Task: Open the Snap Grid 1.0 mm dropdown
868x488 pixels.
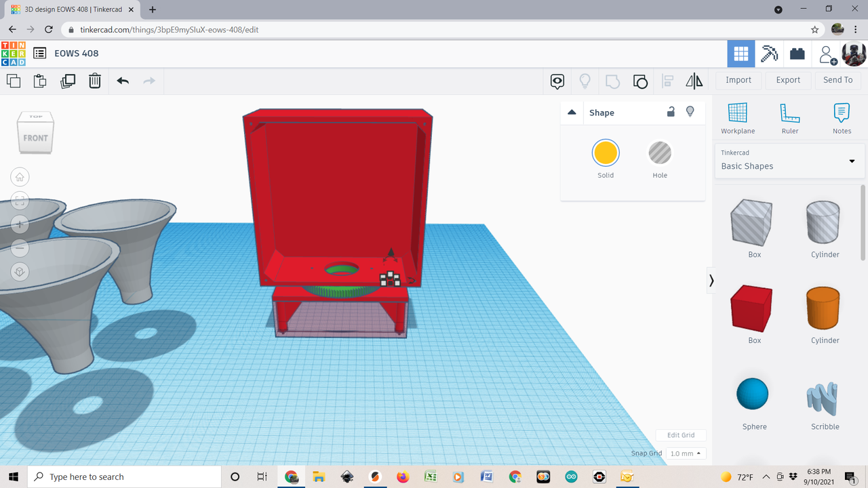Action: [686, 453]
